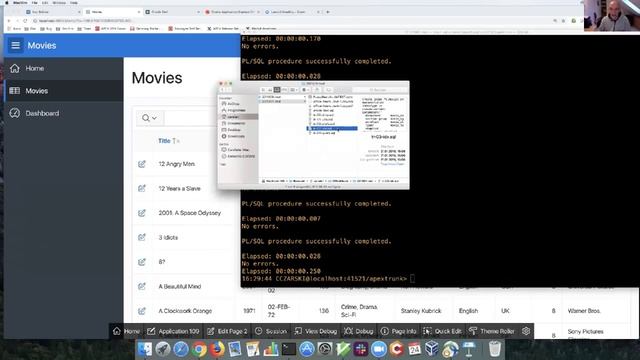Edit the 8½ movie row
The height and width of the screenshot is (360, 640).
pyautogui.click(x=142, y=262)
